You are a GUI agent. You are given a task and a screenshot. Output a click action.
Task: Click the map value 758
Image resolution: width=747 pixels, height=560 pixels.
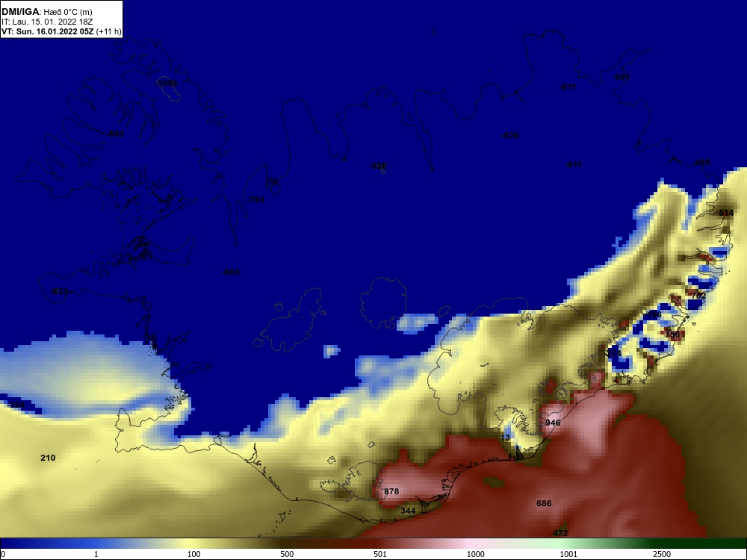pyautogui.click(x=672, y=335)
